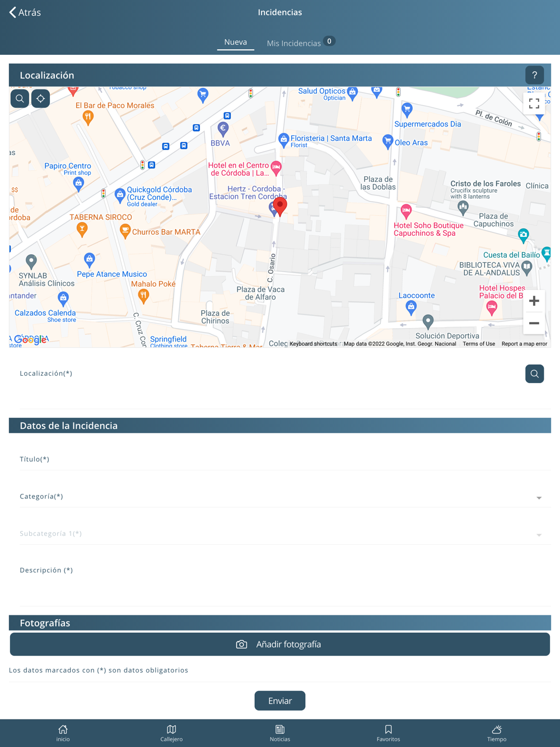This screenshot has height=747, width=560.
Task: Open the Callejero map section
Action: (171, 733)
